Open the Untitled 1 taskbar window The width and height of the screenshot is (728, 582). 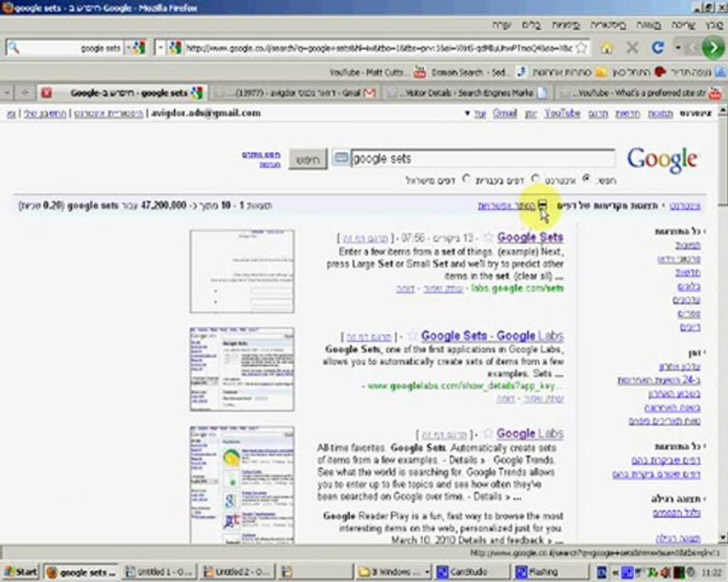tap(159, 571)
